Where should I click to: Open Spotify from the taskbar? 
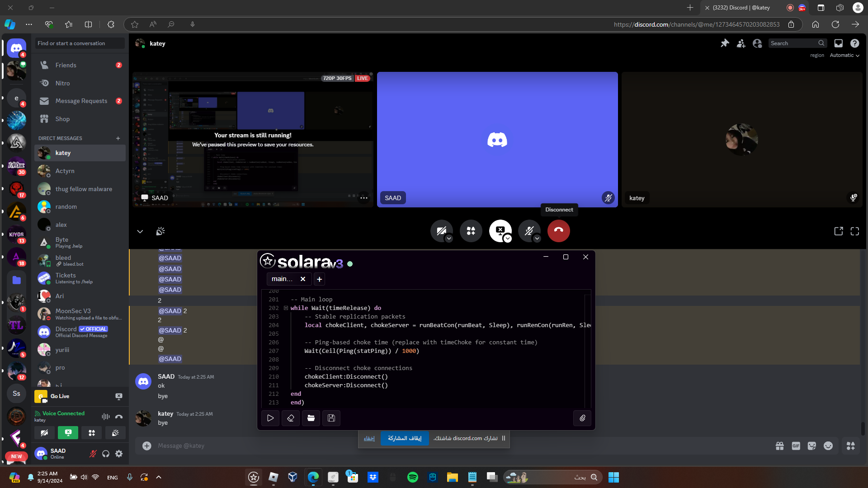pyautogui.click(x=413, y=477)
